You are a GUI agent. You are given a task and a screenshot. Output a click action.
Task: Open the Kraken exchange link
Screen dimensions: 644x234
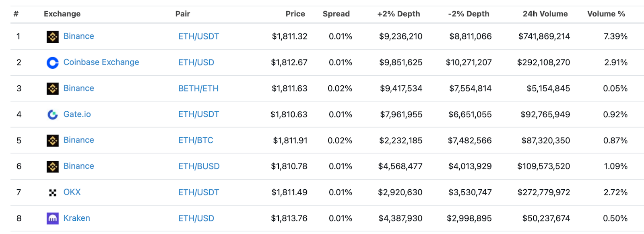pos(76,218)
